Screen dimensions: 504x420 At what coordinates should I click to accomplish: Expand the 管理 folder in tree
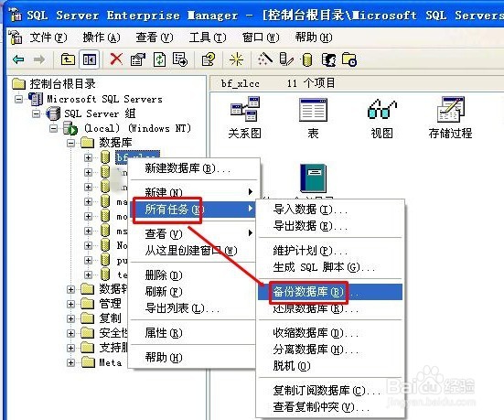[x=70, y=304]
